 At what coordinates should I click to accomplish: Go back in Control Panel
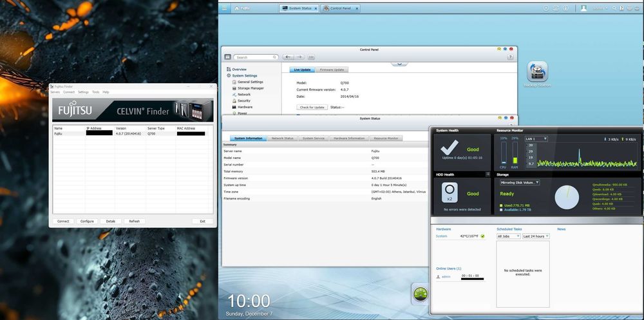tap(289, 57)
